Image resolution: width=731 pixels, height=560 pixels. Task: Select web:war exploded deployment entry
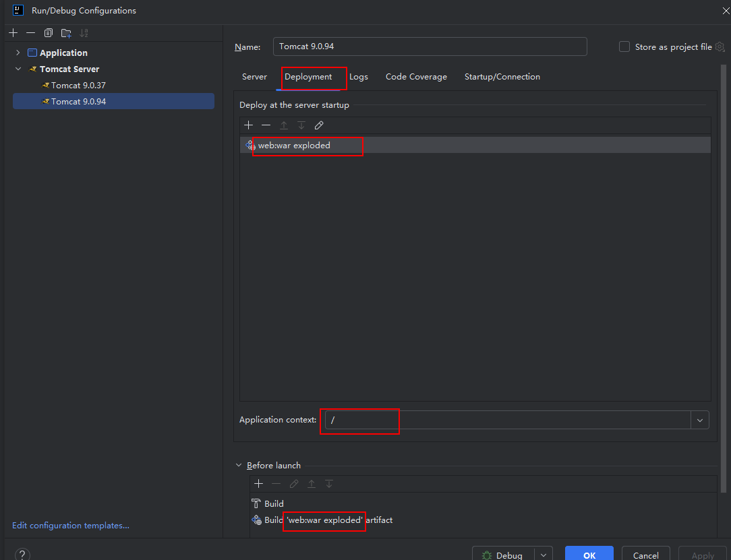click(x=475, y=146)
